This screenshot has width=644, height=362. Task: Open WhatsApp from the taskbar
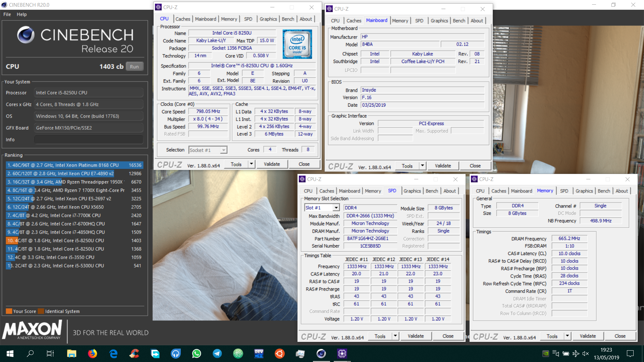[197, 354]
